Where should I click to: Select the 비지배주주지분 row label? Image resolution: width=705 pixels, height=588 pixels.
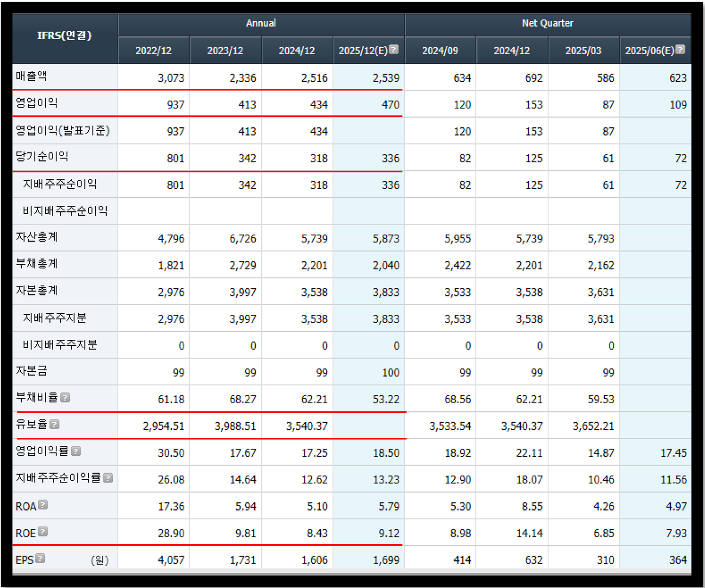60,345
